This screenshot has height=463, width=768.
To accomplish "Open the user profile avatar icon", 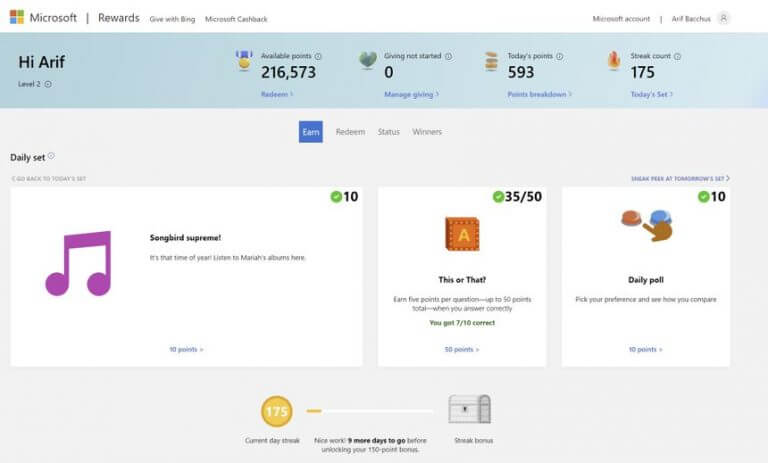I will point(723,18).
